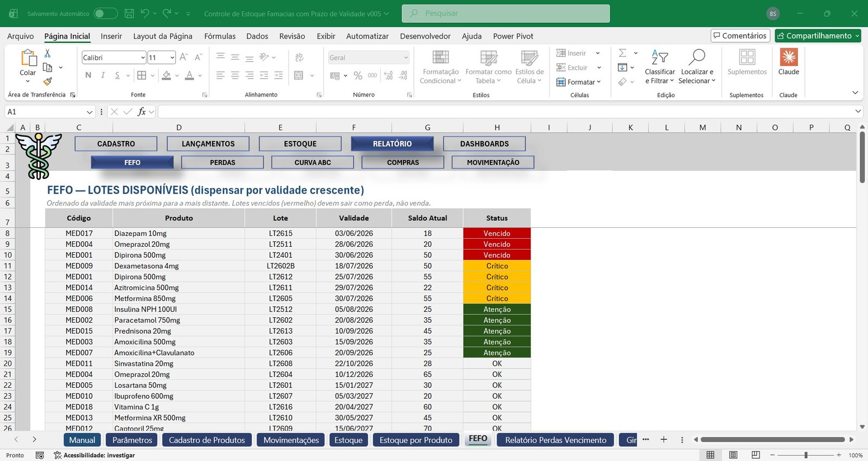Viewport: 868px width, 461px height.
Task: Click the Increase Indent icon
Action: tap(278, 75)
